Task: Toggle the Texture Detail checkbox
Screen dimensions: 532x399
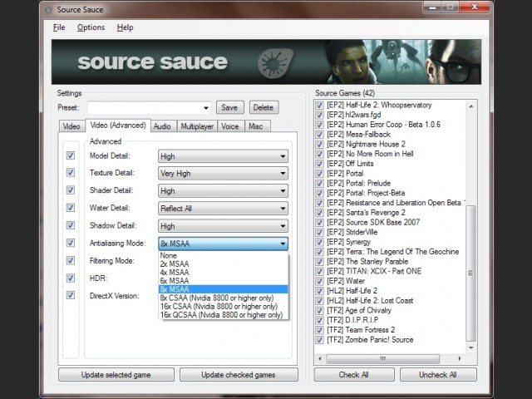Action: tap(71, 172)
